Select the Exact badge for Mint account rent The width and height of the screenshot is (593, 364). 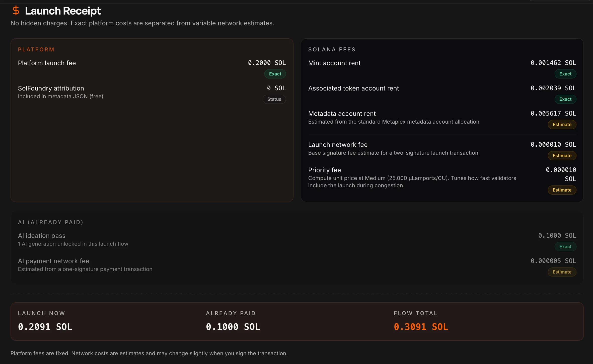(x=565, y=74)
